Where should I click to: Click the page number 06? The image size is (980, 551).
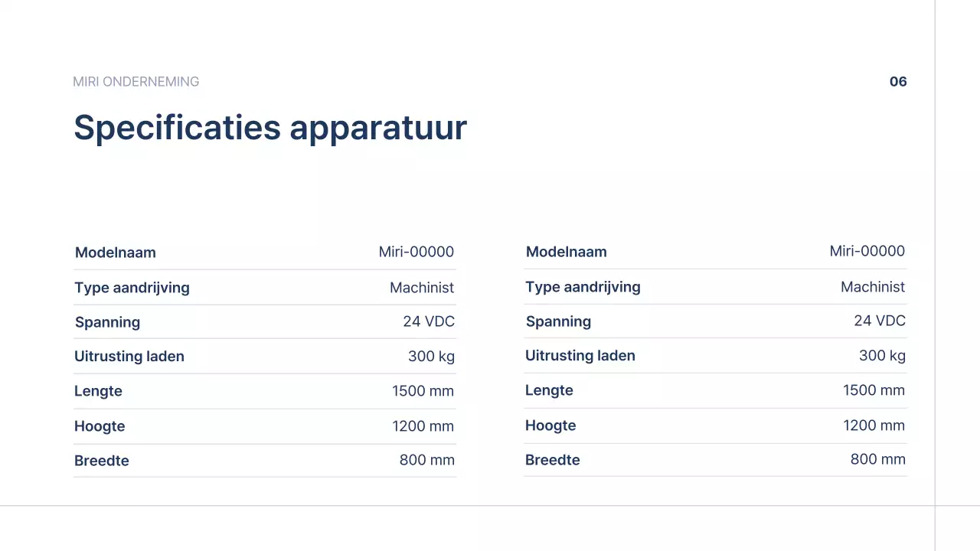click(x=898, y=82)
